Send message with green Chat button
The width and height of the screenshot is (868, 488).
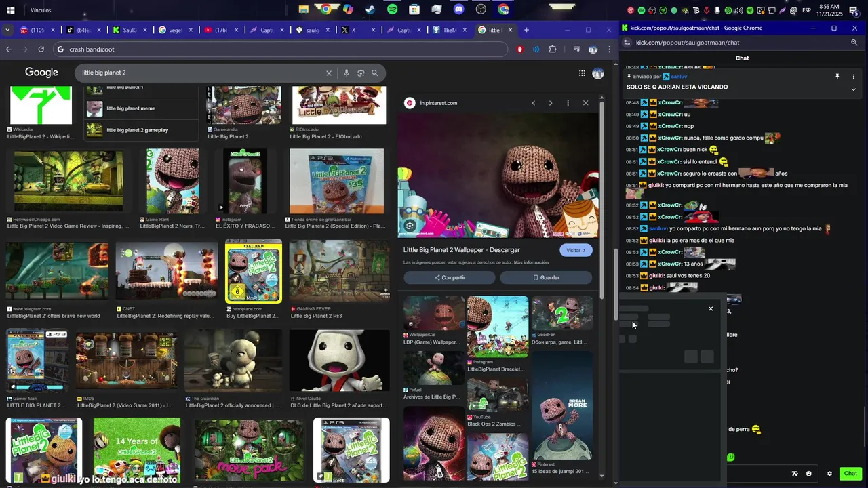pyautogui.click(x=850, y=474)
